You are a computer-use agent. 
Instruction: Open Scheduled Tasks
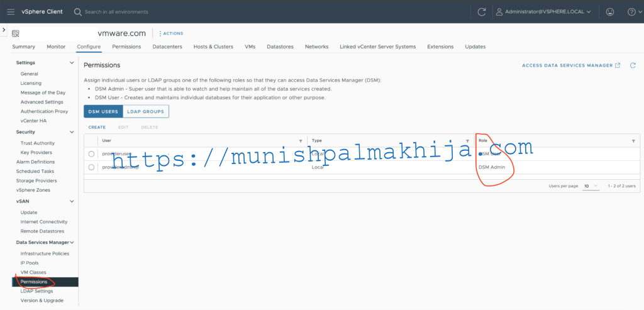click(35, 171)
